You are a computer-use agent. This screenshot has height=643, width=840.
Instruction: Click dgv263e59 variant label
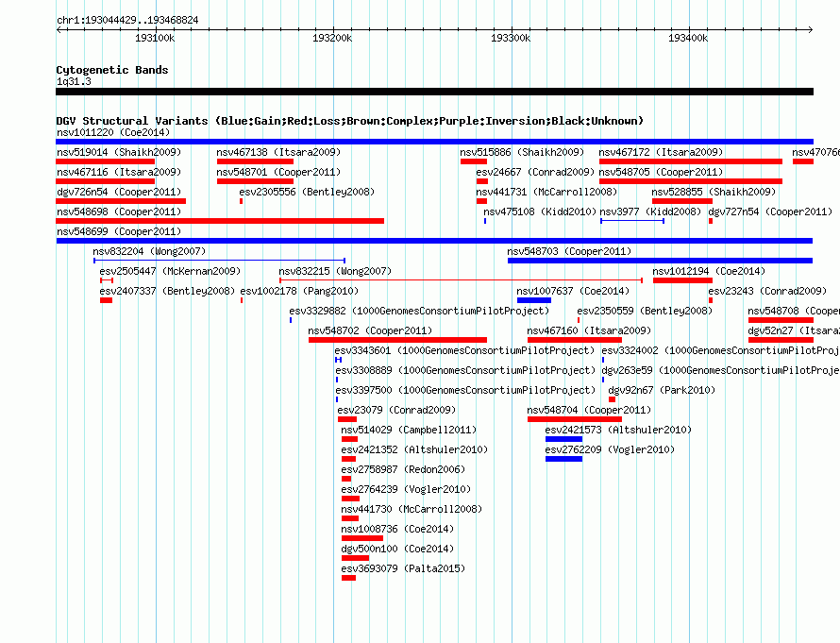[720, 370]
